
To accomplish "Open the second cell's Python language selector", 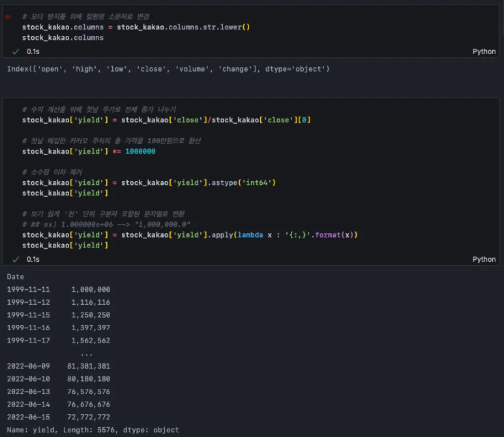I will click(x=484, y=259).
